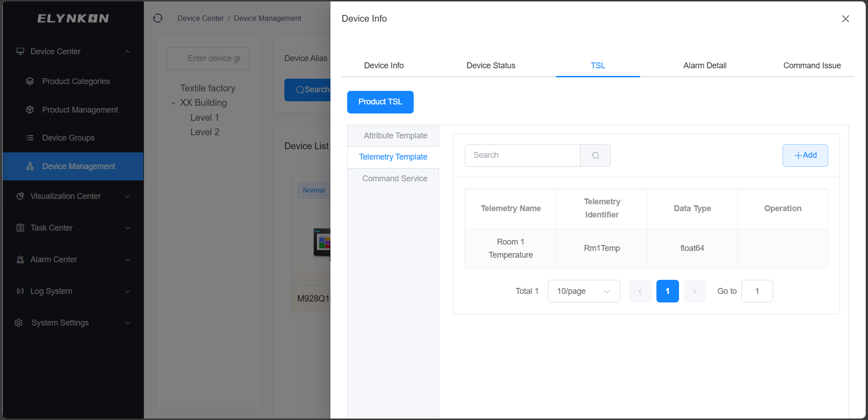
Task: Click the magnifier icon in telemetry search
Action: [595, 156]
